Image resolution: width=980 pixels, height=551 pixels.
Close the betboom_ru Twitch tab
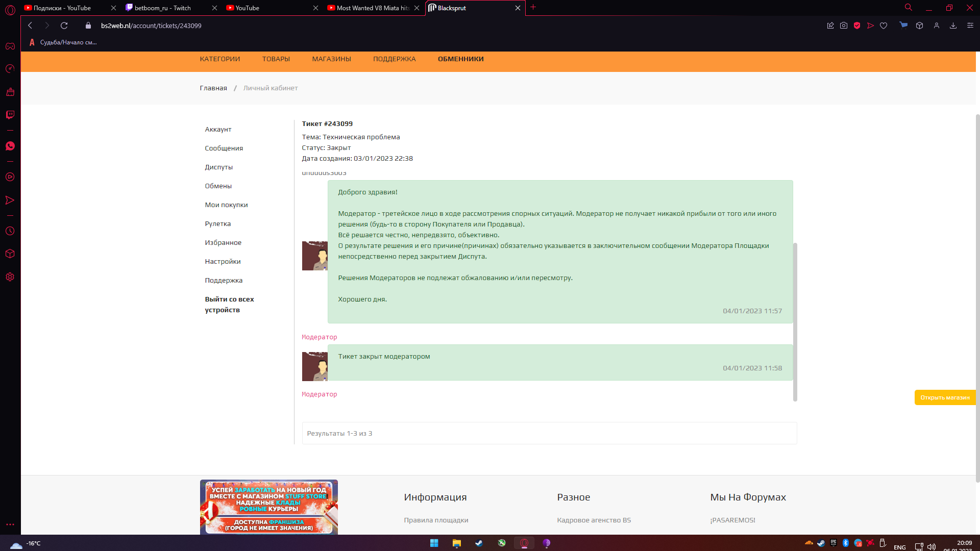(x=214, y=8)
